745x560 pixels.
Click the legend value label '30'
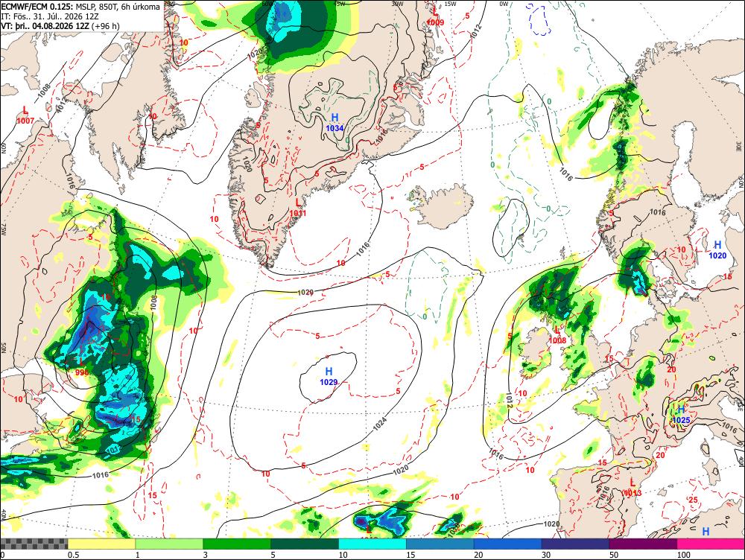(546, 555)
